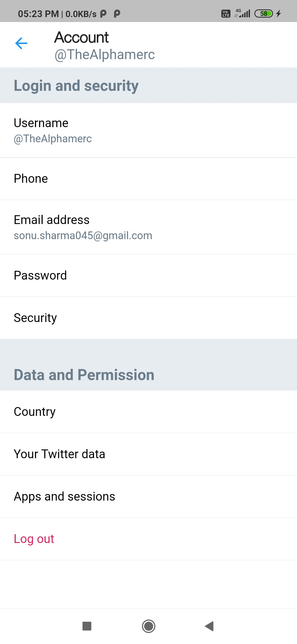This screenshot has height=644, width=297.
Task: Open the Password setting
Action: pos(148,275)
